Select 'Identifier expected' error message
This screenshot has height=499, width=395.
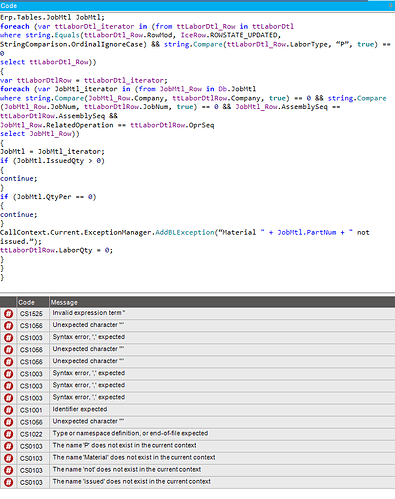(x=80, y=409)
